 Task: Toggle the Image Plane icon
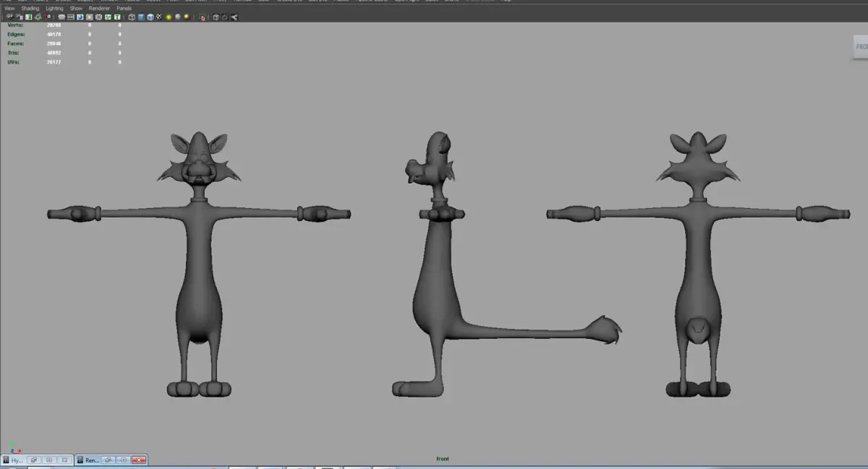coord(38,17)
